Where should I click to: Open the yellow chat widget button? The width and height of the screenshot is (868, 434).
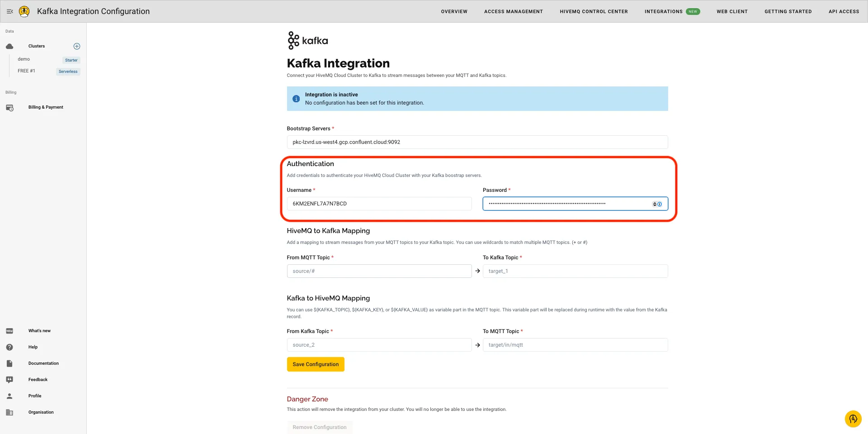click(853, 419)
